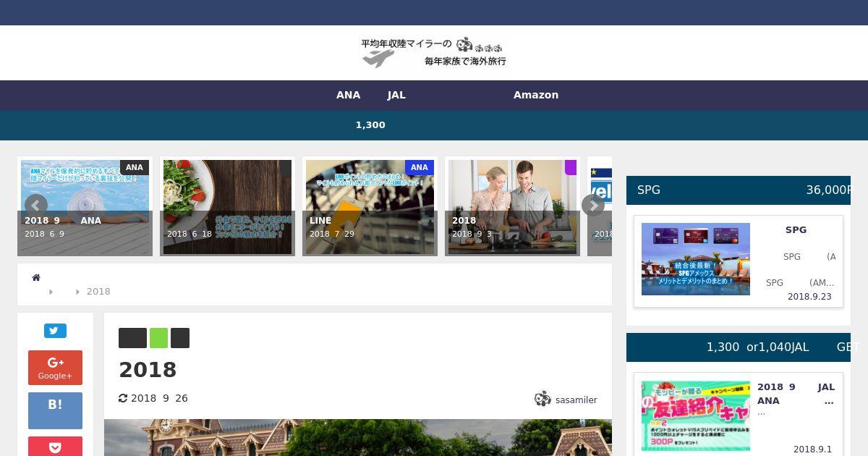Viewport: 868px width, 456px height.
Task: Bookmark the article with Hatena B!
Action: coord(55,410)
